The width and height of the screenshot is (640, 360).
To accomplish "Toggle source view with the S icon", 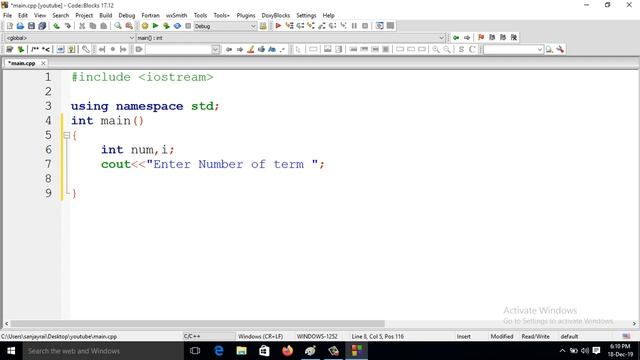I will [x=461, y=49].
